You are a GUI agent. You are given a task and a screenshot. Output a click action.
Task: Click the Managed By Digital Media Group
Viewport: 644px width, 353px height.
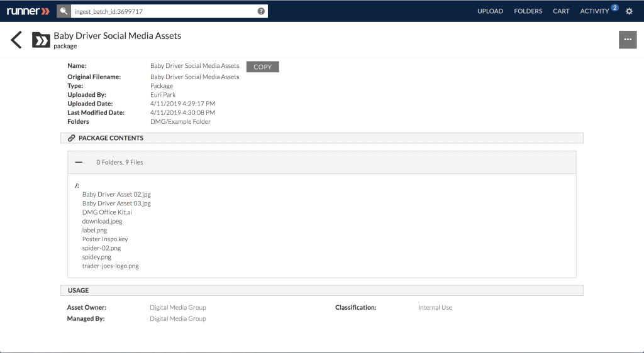(178, 318)
